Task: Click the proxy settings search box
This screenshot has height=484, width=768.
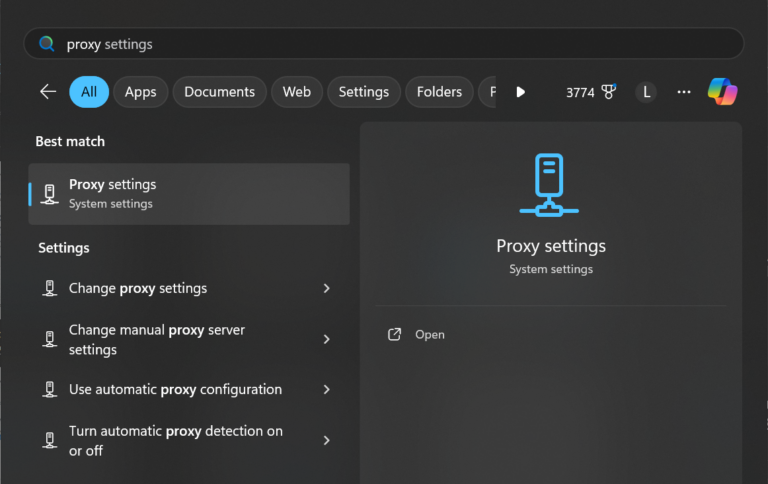Action: (390, 44)
